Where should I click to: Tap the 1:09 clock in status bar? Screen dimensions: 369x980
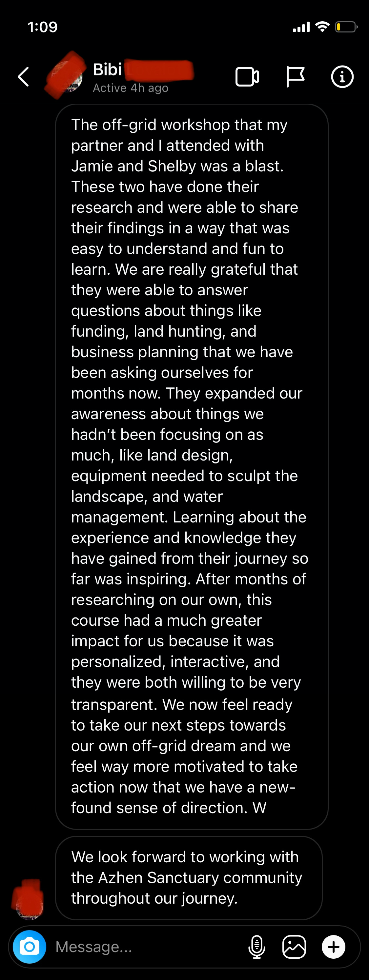tap(43, 27)
